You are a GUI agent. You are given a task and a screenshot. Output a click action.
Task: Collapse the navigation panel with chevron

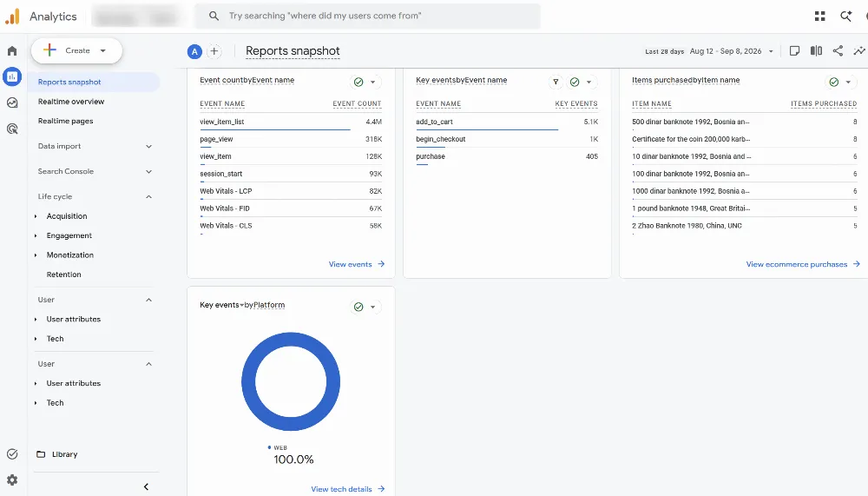[146, 486]
